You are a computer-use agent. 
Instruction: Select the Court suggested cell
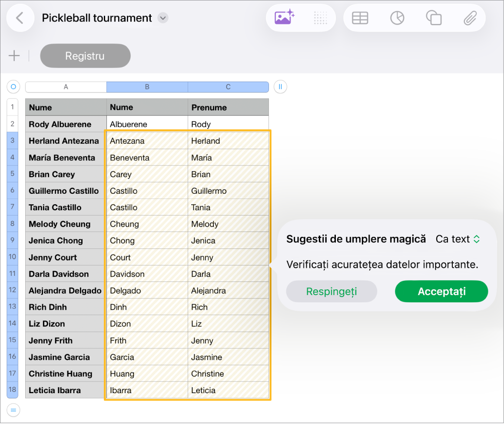coord(147,258)
